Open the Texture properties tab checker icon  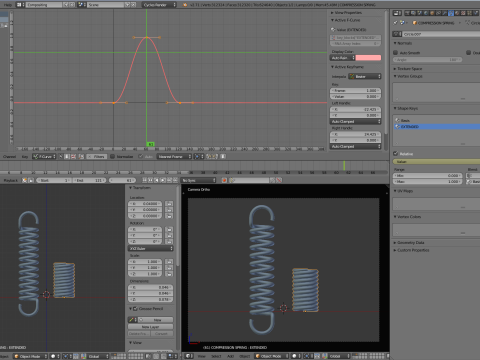(x=463, y=13)
